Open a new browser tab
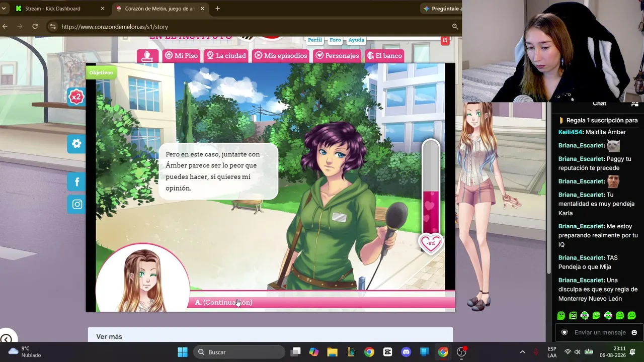 (217, 9)
